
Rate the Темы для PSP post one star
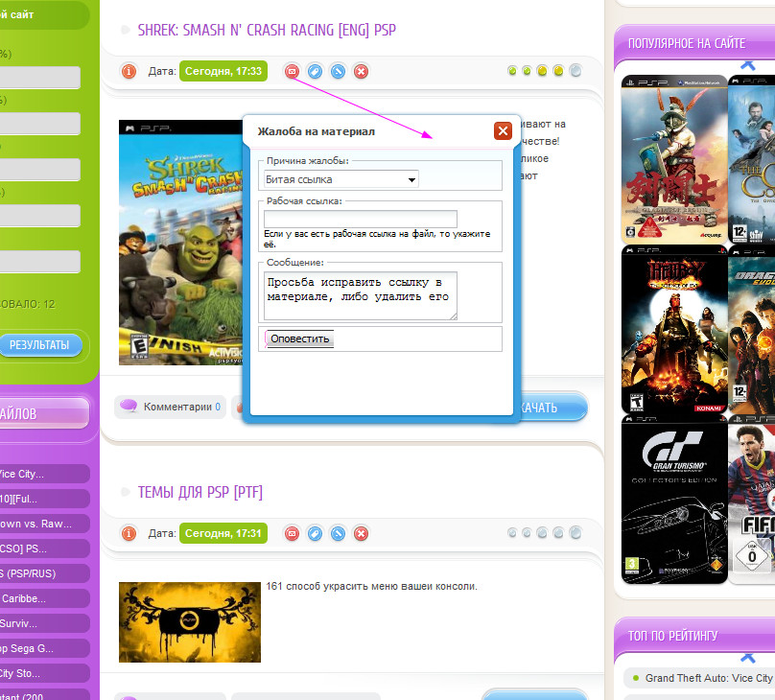click(512, 533)
